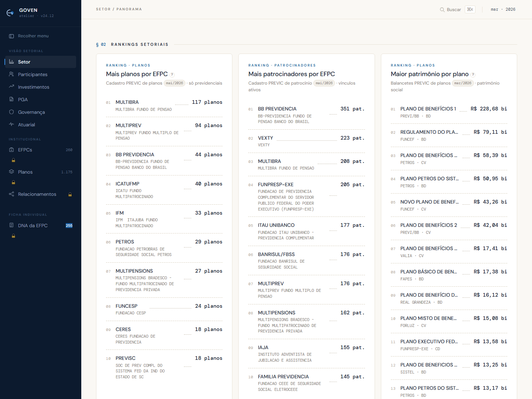
Task: Select the '162 pat.' value
Action: [352, 313]
